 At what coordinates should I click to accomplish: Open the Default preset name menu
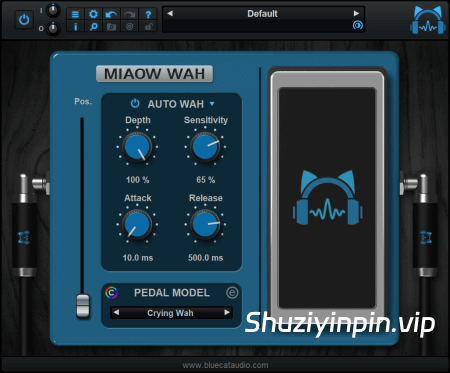click(262, 14)
